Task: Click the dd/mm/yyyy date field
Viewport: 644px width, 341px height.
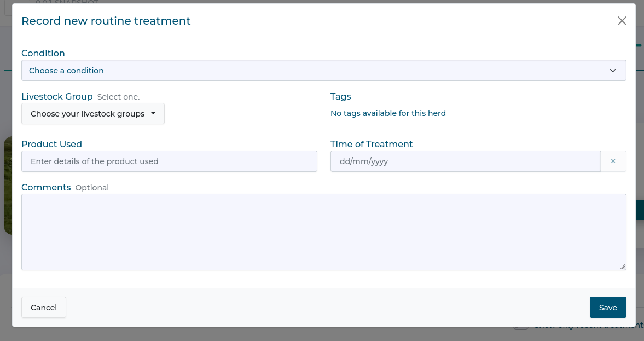Action: 465,161
